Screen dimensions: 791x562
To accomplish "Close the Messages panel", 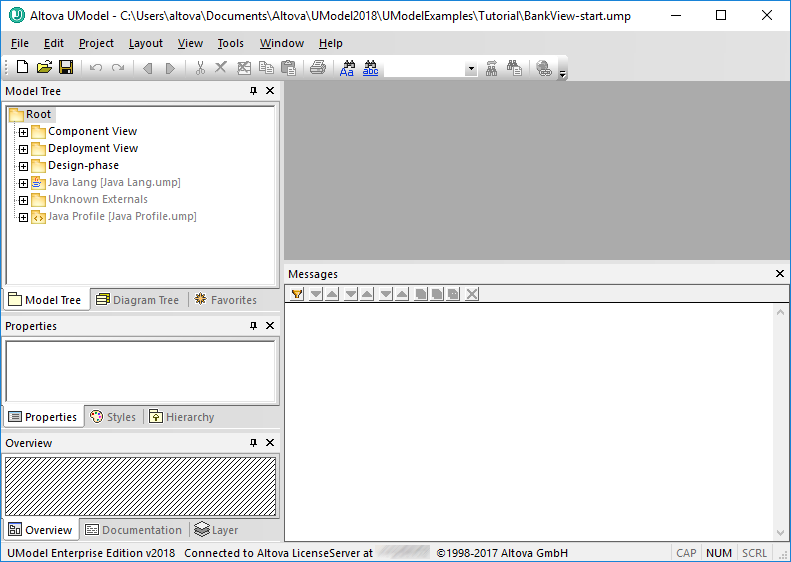I will pos(780,274).
